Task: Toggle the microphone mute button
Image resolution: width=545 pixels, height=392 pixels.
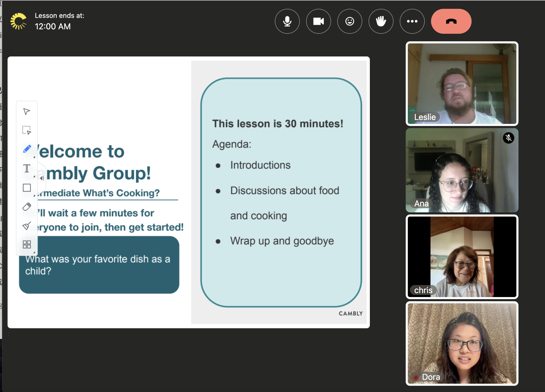Action: pyautogui.click(x=287, y=21)
